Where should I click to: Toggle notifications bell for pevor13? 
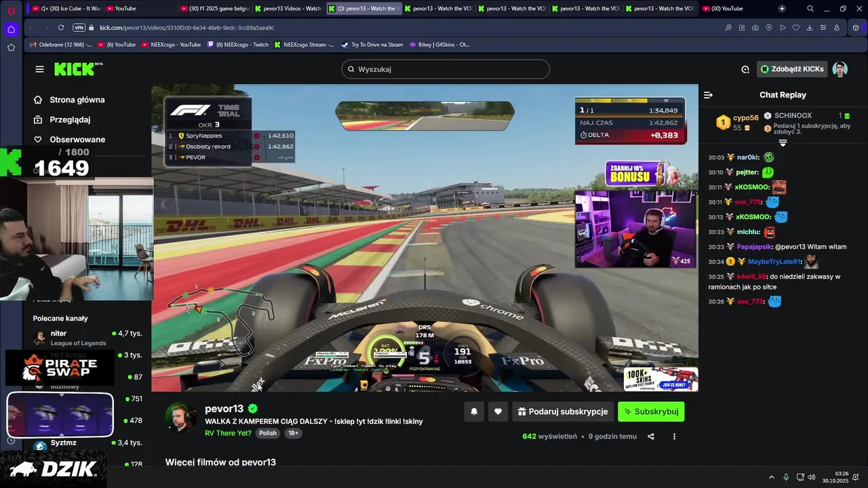click(474, 411)
